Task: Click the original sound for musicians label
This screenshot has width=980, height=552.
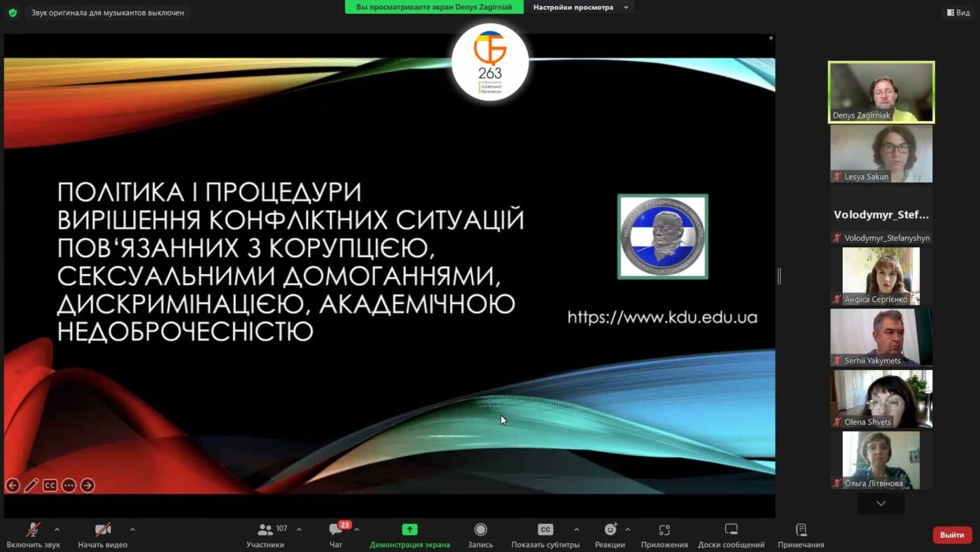Action: point(108,13)
